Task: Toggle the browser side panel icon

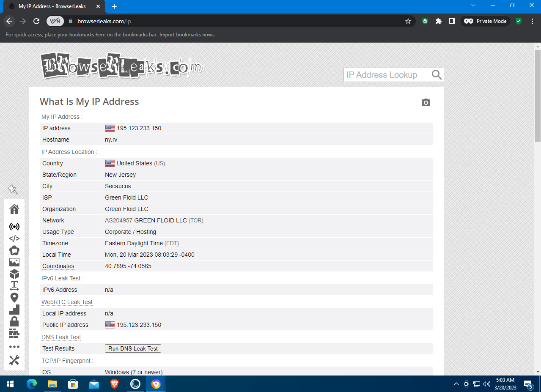Action: coord(452,21)
